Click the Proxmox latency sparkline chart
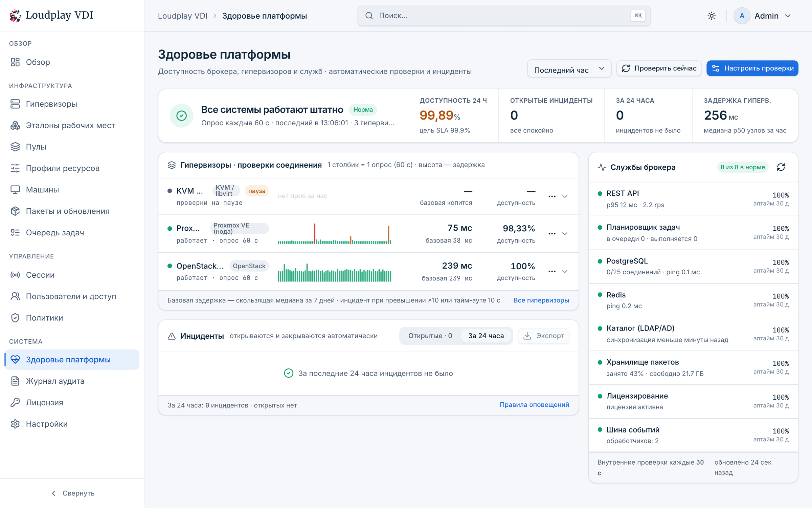 click(335, 234)
